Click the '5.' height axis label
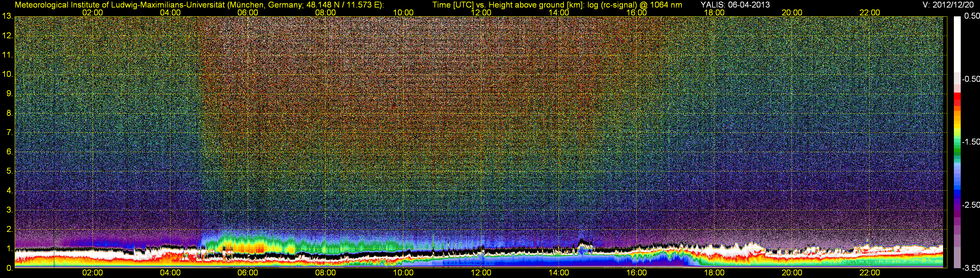Screen dimensions: 980x278 coord(9,171)
